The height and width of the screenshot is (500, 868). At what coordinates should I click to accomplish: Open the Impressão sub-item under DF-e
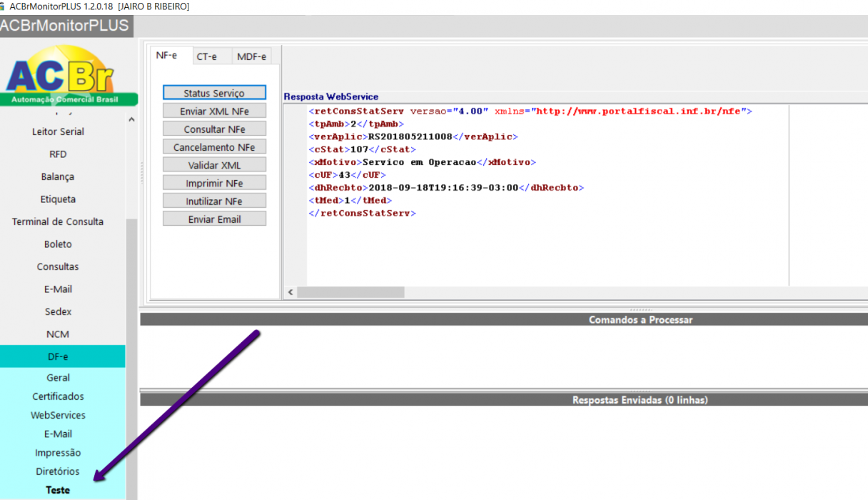pyautogui.click(x=58, y=452)
